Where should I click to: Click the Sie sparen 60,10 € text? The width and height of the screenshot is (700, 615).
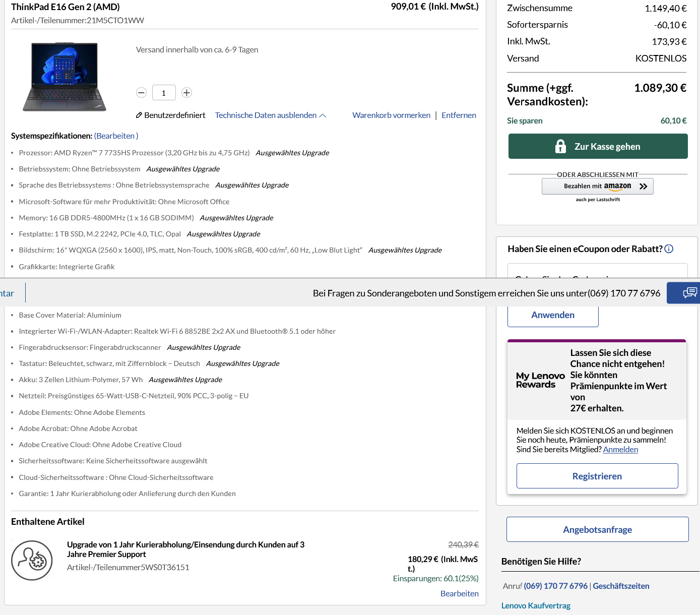click(x=597, y=121)
